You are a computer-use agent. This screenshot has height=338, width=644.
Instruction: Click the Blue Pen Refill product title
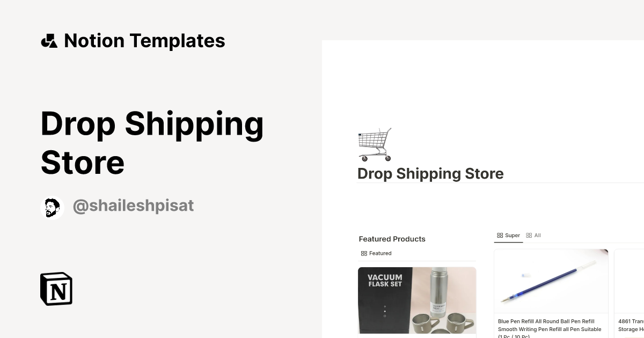coord(550,325)
